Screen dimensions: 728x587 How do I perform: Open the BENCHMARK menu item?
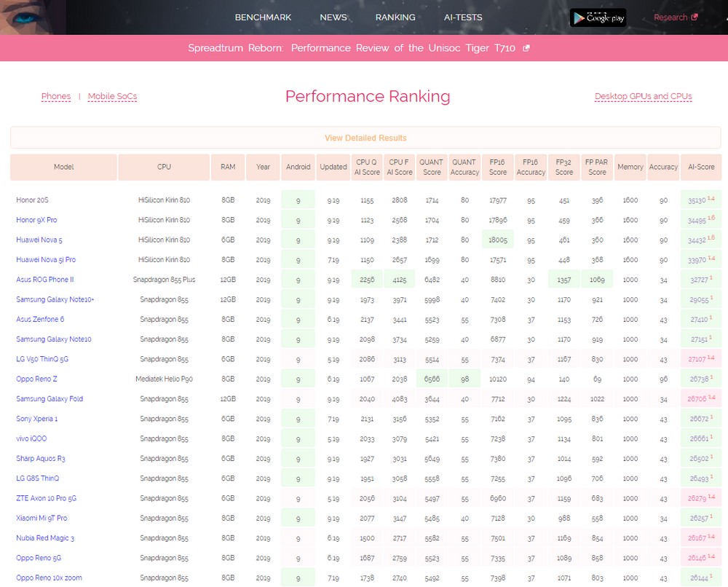pos(263,17)
